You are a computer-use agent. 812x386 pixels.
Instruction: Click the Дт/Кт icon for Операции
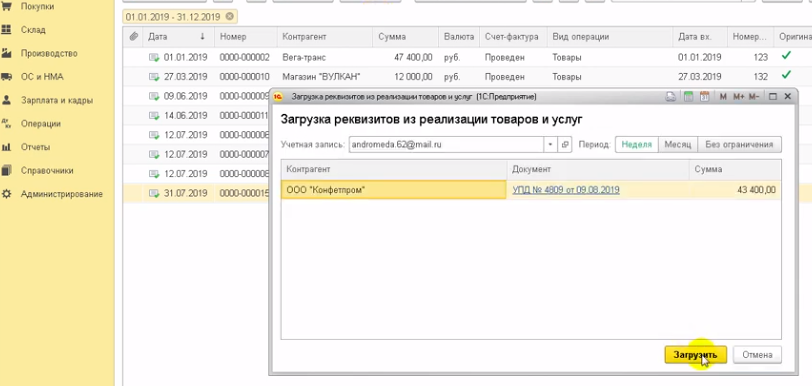coord(7,123)
